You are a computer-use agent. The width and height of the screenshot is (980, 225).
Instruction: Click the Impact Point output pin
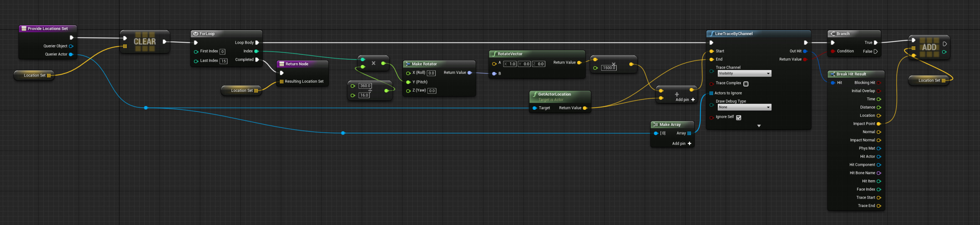click(x=879, y=124)
